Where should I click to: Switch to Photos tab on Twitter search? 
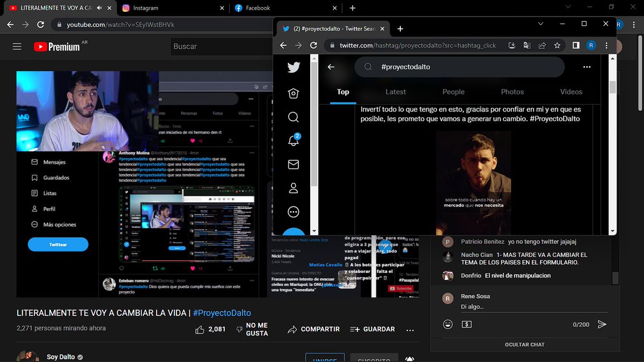pos(513,92)
